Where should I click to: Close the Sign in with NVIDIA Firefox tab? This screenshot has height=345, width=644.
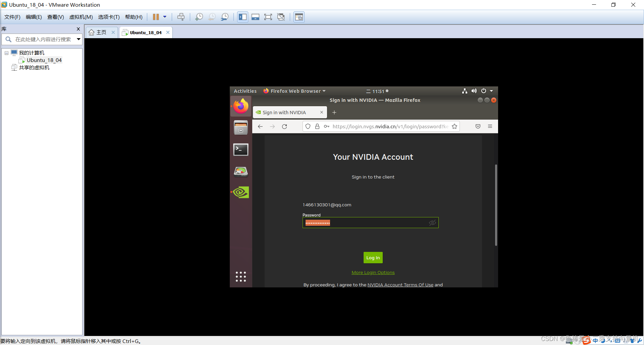click(x=321, y=112)
